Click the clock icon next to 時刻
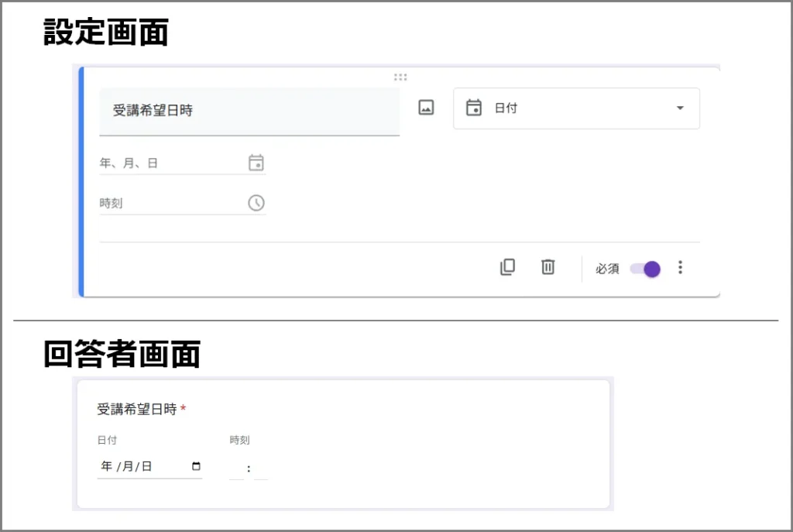The width and height of the screenshot is (793, 532). click(x=256, y=203)
